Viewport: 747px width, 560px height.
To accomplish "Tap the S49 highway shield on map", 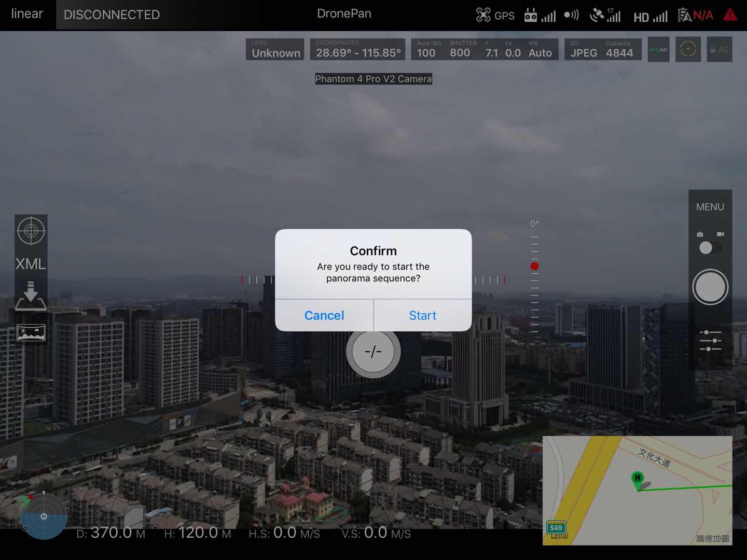I will [x=556, y=528].
